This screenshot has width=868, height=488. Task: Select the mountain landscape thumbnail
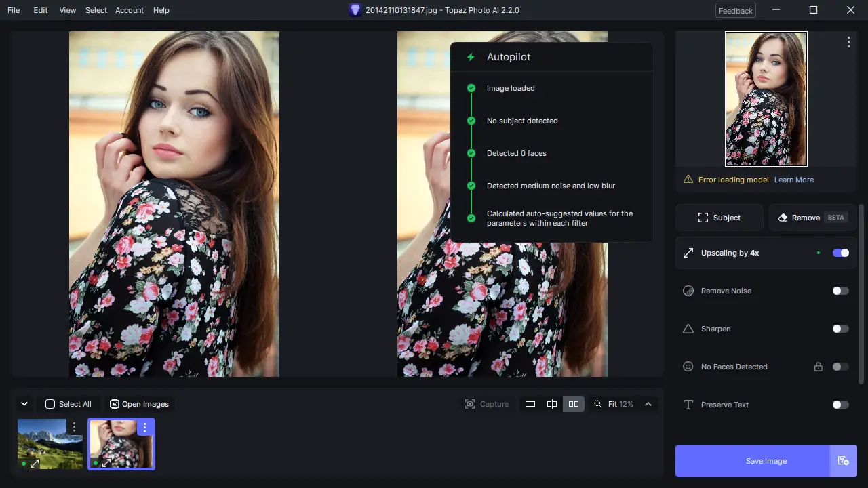[x=50, y=444]
